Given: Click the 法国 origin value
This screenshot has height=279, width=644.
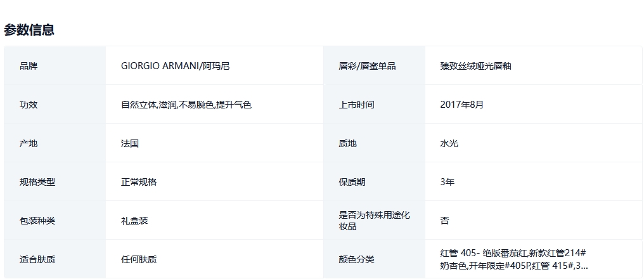Looking at the screenshot, I should [x=130, y=143].
